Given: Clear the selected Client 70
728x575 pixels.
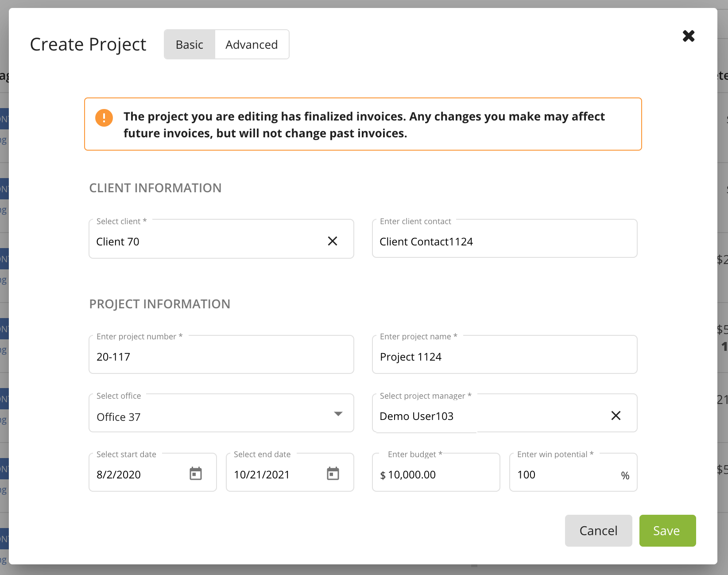Looking at the screenshot, I should coord(333,241).
